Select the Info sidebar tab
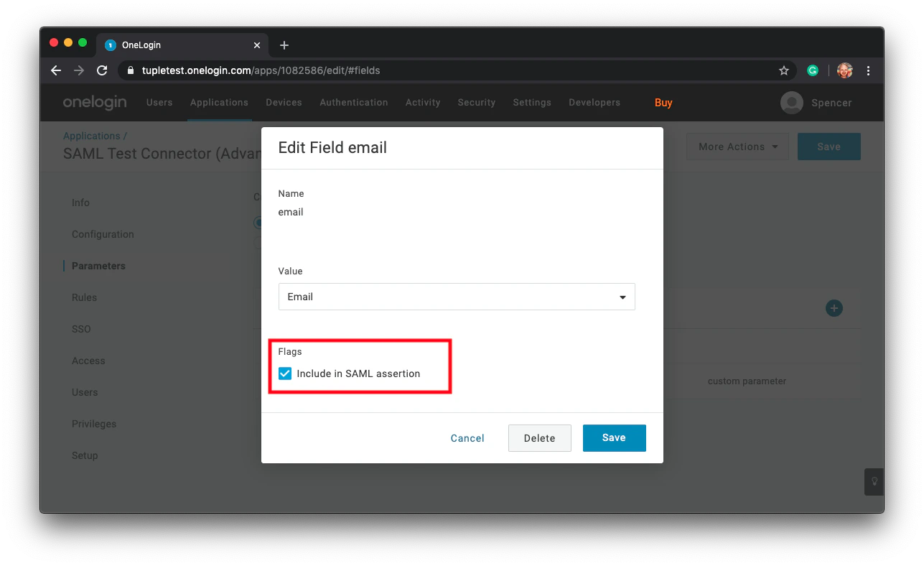 coord(80,203)
